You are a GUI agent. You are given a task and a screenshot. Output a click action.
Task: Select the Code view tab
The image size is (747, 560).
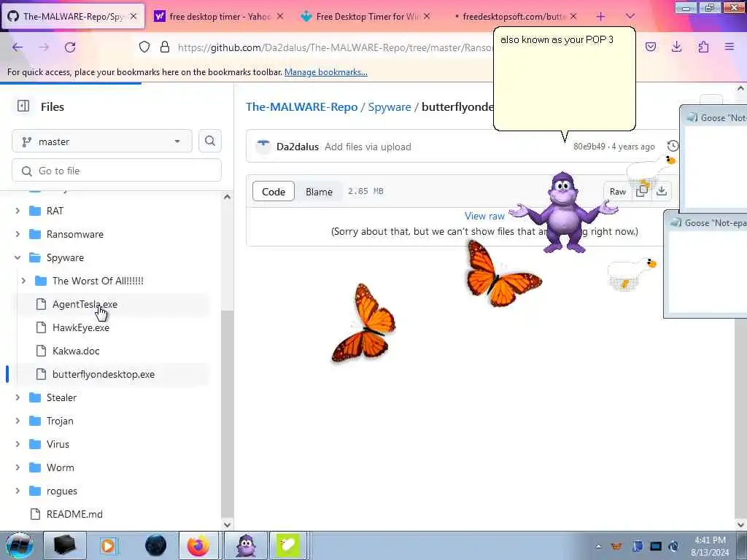point(274,192)
